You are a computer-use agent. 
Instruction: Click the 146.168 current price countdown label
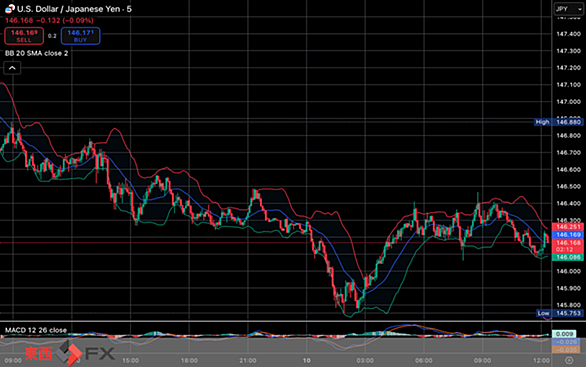(x=568, y=246)
